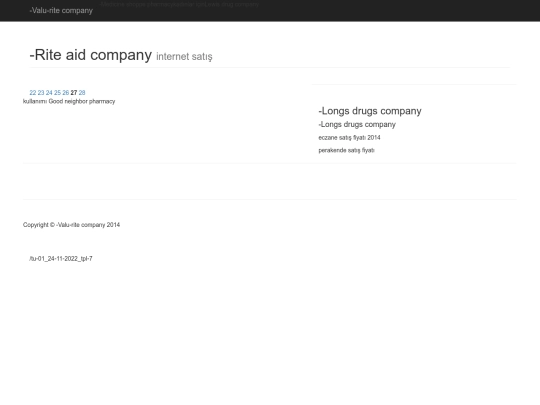Go to page 22 in pagination
This screenshot has height=405, width=540.
[33, 93]
